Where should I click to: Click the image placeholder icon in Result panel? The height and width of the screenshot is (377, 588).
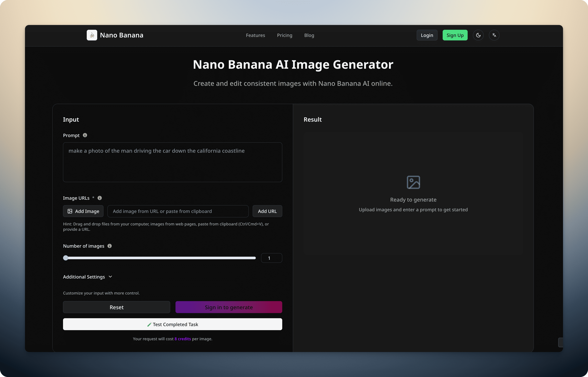pos(413,182)
